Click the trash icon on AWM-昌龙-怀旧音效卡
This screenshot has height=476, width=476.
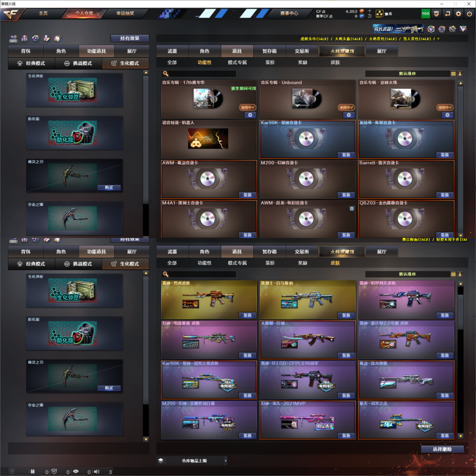click(352, 208)
